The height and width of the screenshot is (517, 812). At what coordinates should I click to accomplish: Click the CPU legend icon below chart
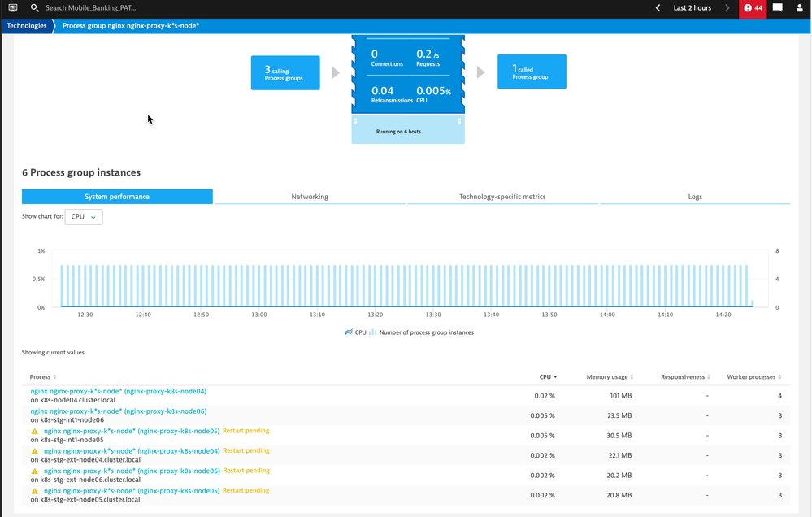(349, 332)
